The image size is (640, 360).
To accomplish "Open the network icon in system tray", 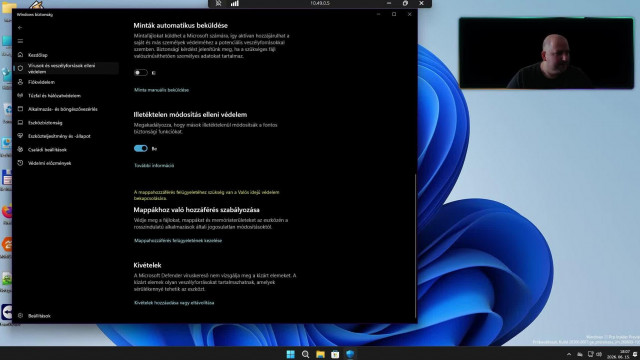I will (x=590, y=354).
